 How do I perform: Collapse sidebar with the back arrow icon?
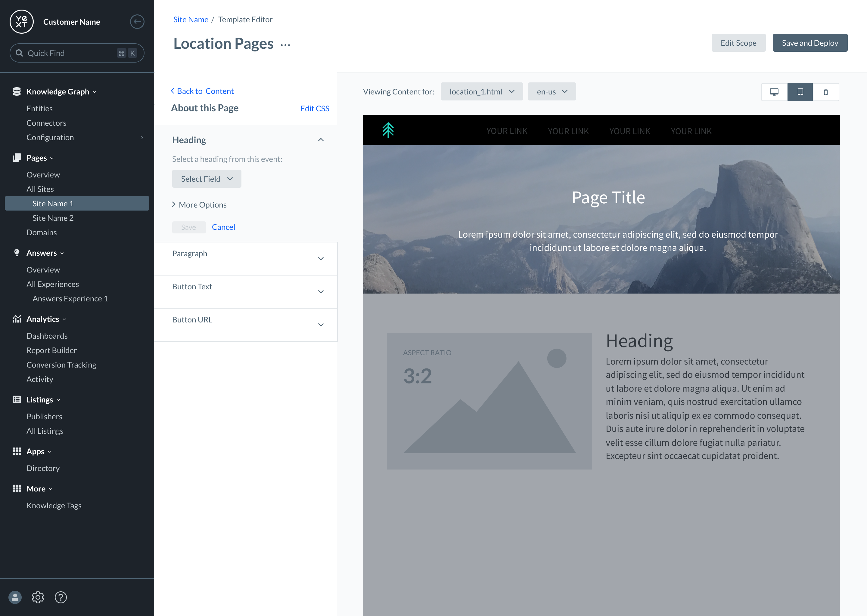(137, 22)
